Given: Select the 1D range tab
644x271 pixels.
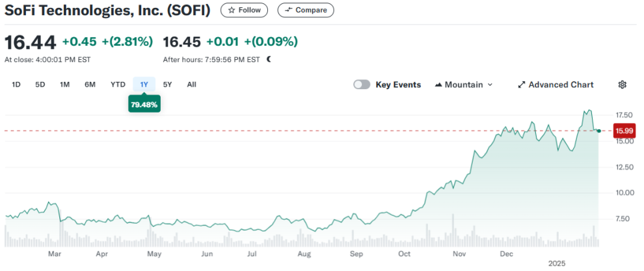Looking at the screenshot, I should (x=16, y=85).
